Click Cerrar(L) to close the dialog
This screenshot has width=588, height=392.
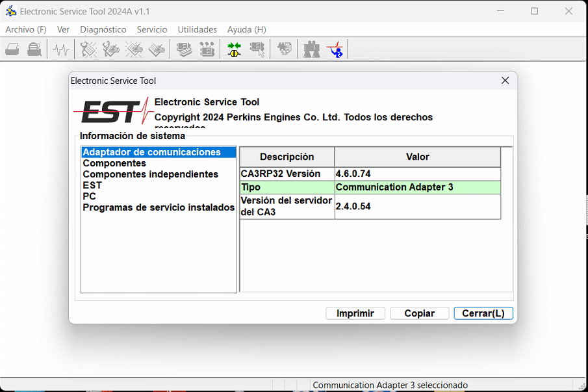click(483, 313)
